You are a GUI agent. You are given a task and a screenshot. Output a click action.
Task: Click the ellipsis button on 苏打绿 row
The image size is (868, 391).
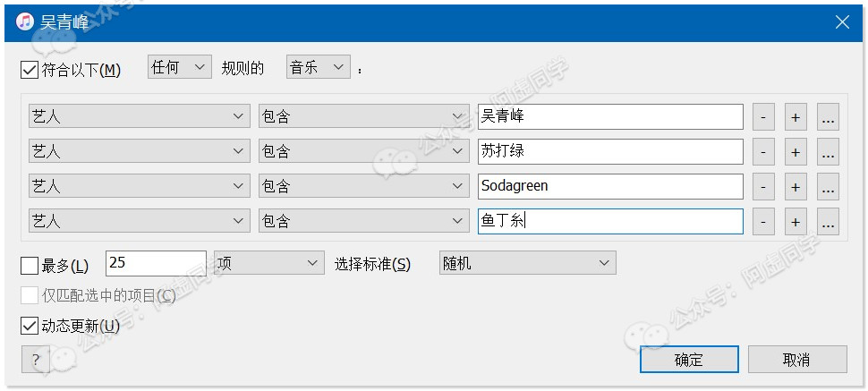(828, 152)
